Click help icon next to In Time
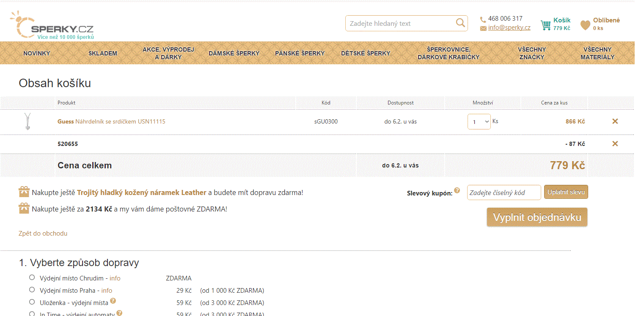 tap(119, 313)
